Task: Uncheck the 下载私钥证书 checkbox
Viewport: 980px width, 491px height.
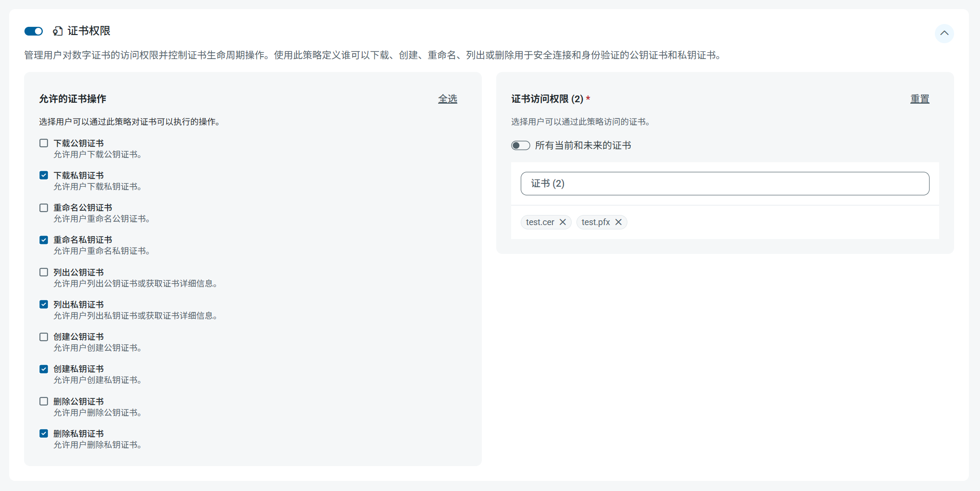Action: [44, 175]
